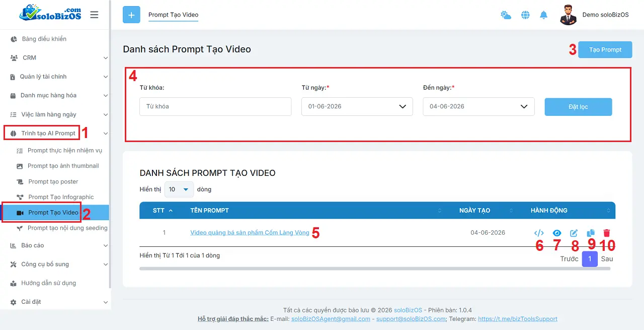644x330 pixels.
Task: Click the CRM people icon
Action: click(x=14, y=58)
